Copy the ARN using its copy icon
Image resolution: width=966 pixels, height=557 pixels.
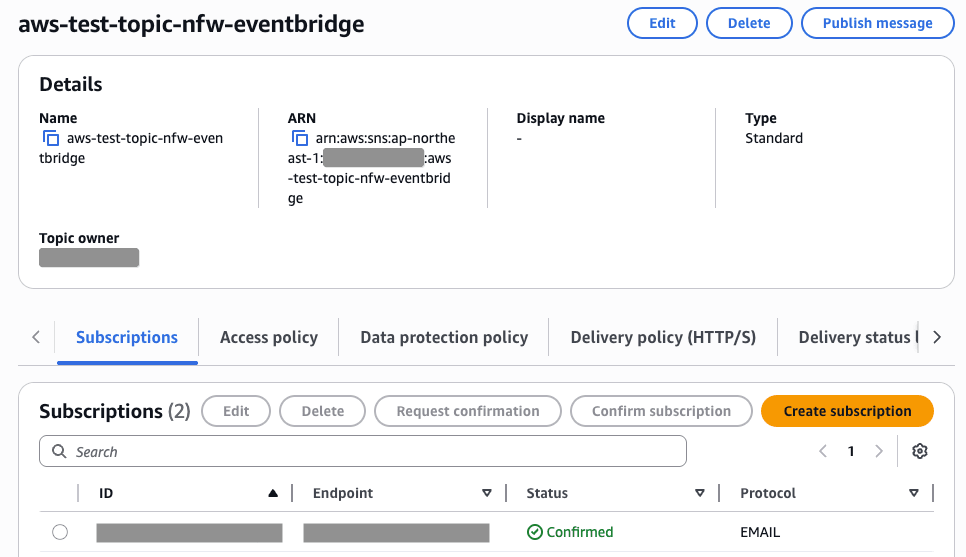pos(299,138)
